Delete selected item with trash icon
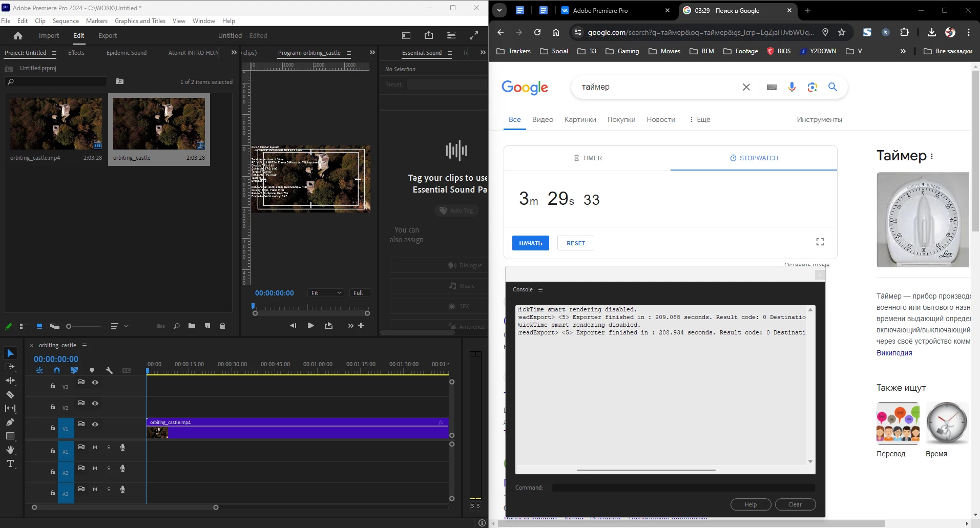This screenshot has width=980, height=528. click(x=222, y=326)
